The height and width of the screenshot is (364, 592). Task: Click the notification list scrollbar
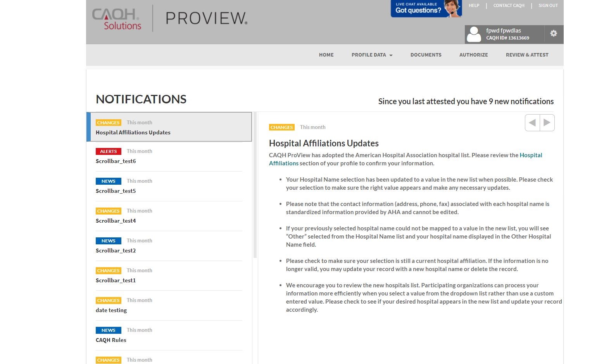point(255,185)
